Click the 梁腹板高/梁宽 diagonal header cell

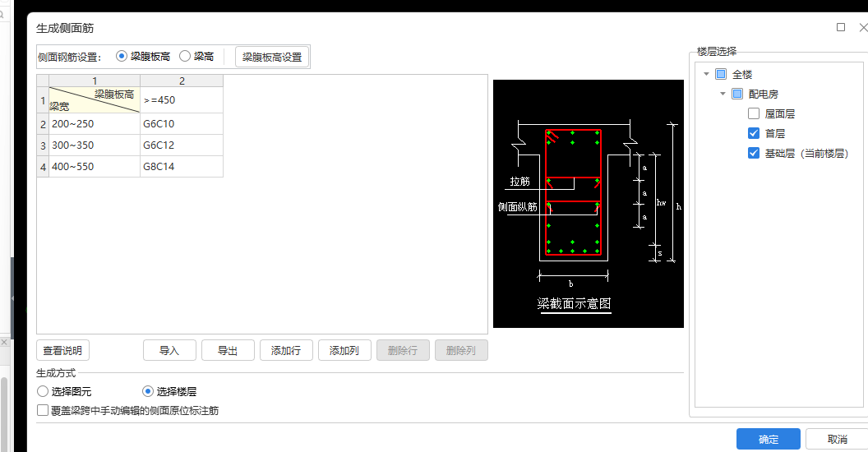point(94,100)
